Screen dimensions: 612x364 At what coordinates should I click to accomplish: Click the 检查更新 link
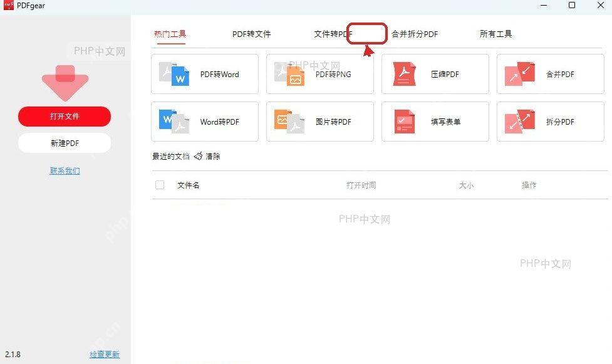(105, 354)
